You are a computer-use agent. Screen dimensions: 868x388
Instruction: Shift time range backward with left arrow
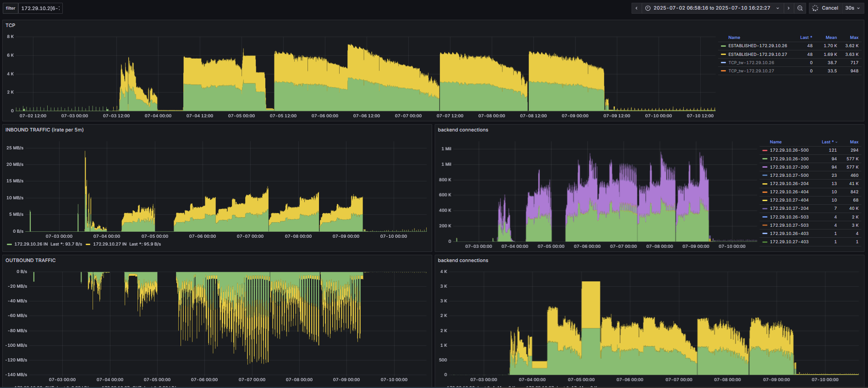(636, 8)
